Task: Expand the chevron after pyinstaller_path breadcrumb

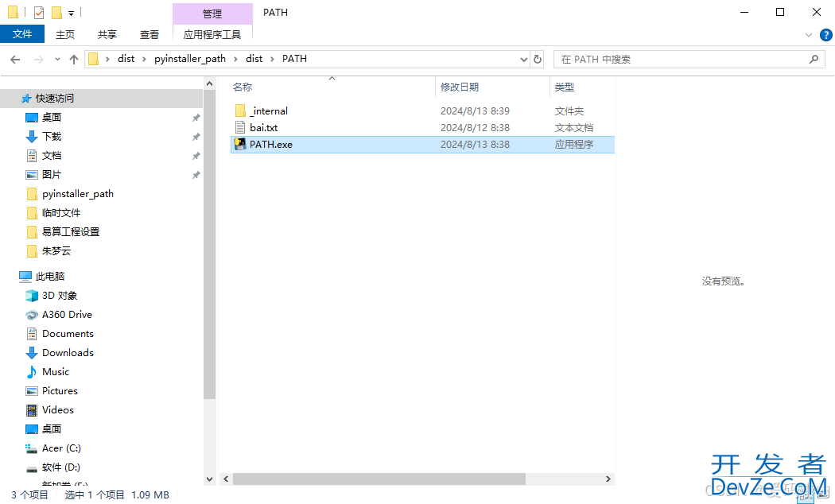Action: click(x=235, y=59)
